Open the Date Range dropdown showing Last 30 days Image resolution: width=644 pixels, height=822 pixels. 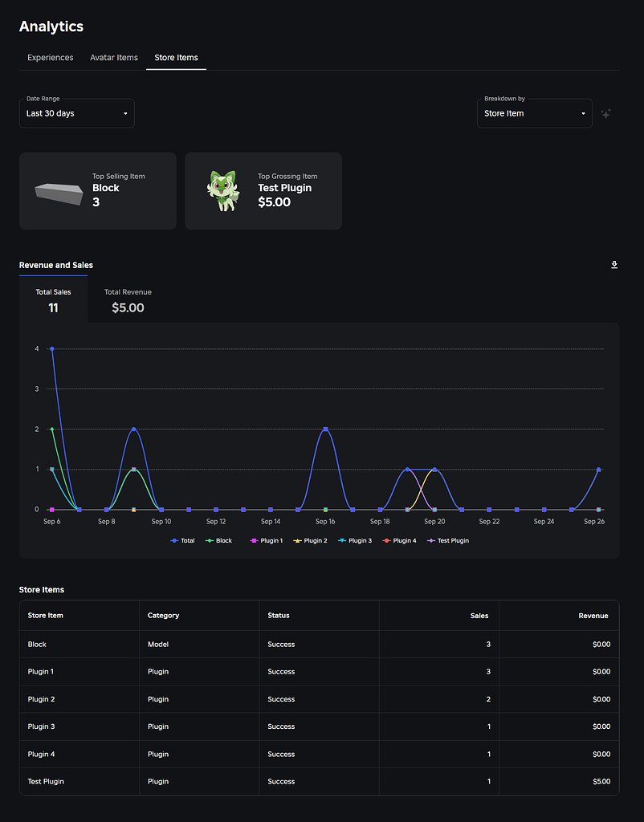(x=76, y=113)
